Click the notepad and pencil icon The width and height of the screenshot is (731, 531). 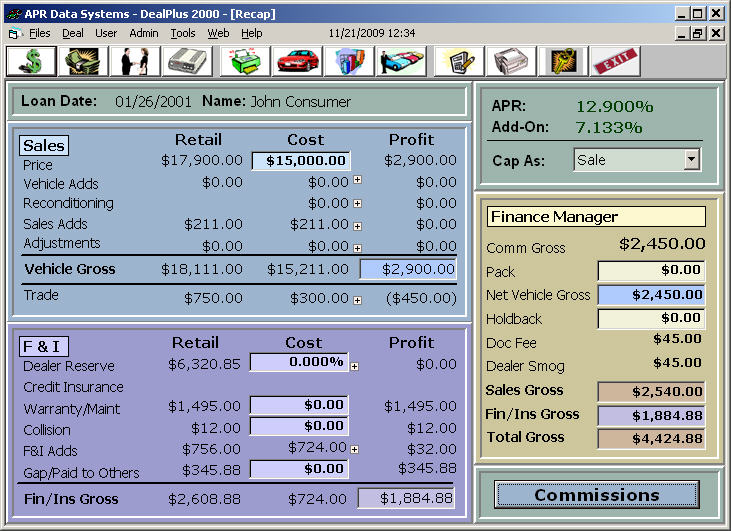point(459,61)
